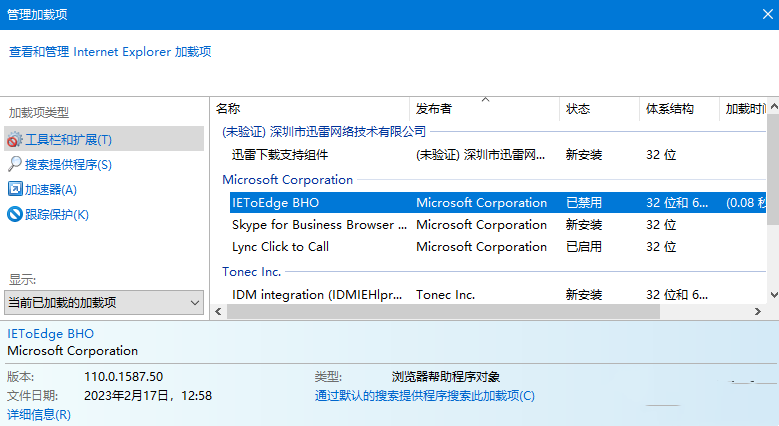
Task: Click the 体系结构 column header
Action: pyautogui.click(x=678, y=109)
